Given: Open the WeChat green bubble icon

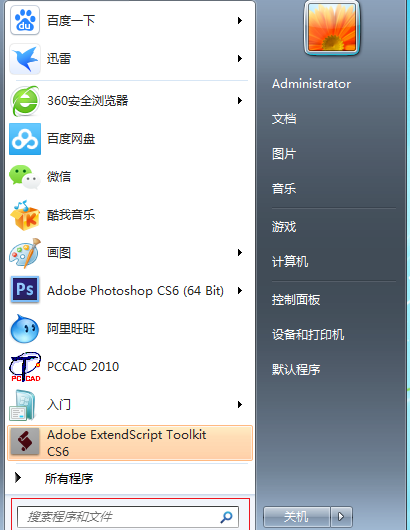Looking at the screenshot, I should coord(25,177).
